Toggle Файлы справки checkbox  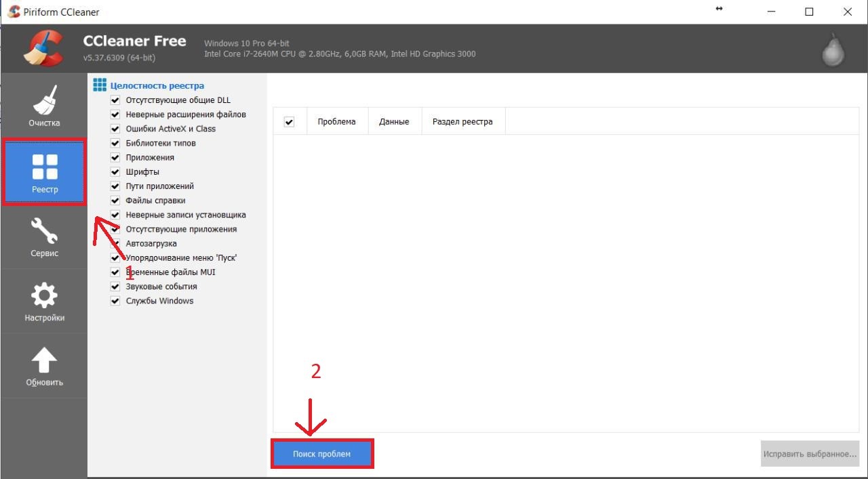(115, 201)
